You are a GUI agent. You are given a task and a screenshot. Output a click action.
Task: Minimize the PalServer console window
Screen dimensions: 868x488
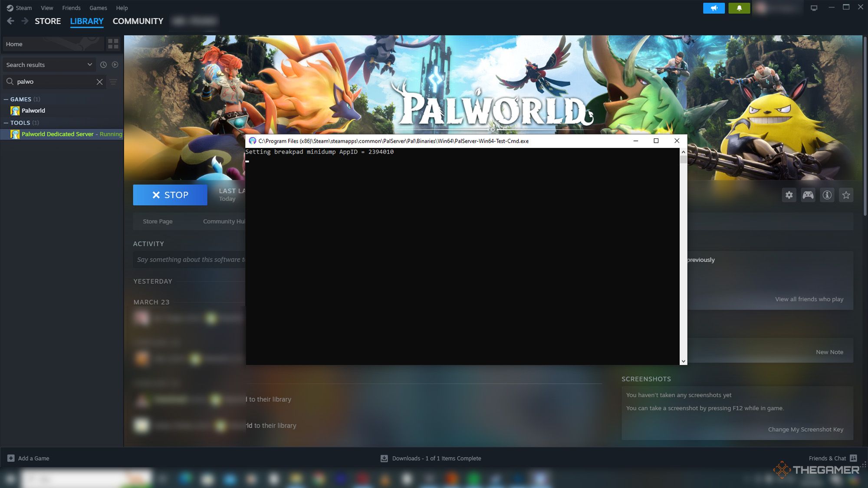[635, 141]
